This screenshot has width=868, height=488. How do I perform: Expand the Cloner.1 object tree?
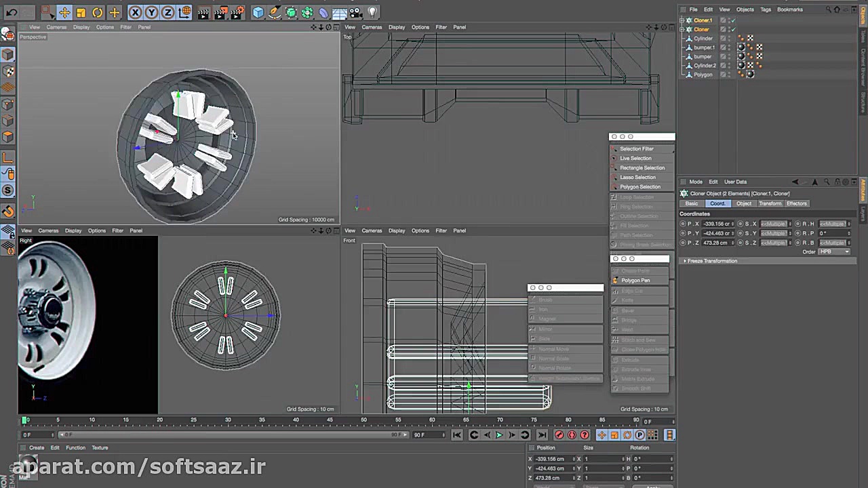682,20
